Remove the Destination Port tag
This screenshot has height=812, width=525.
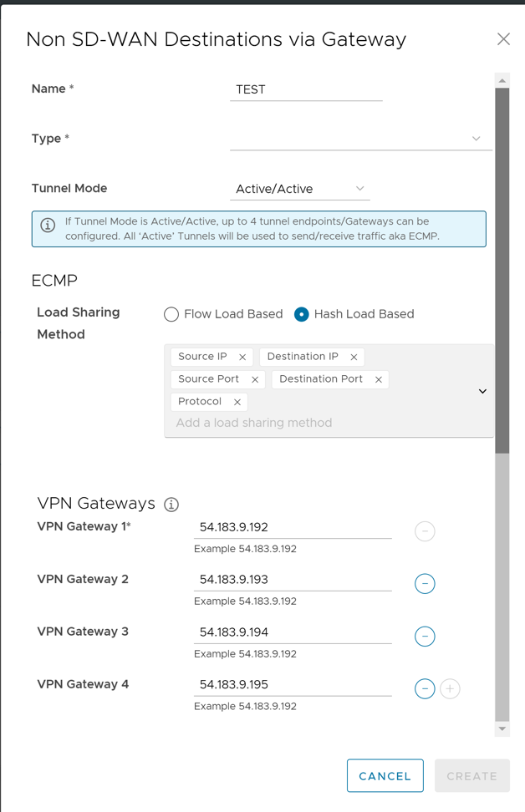click(379, 379)
